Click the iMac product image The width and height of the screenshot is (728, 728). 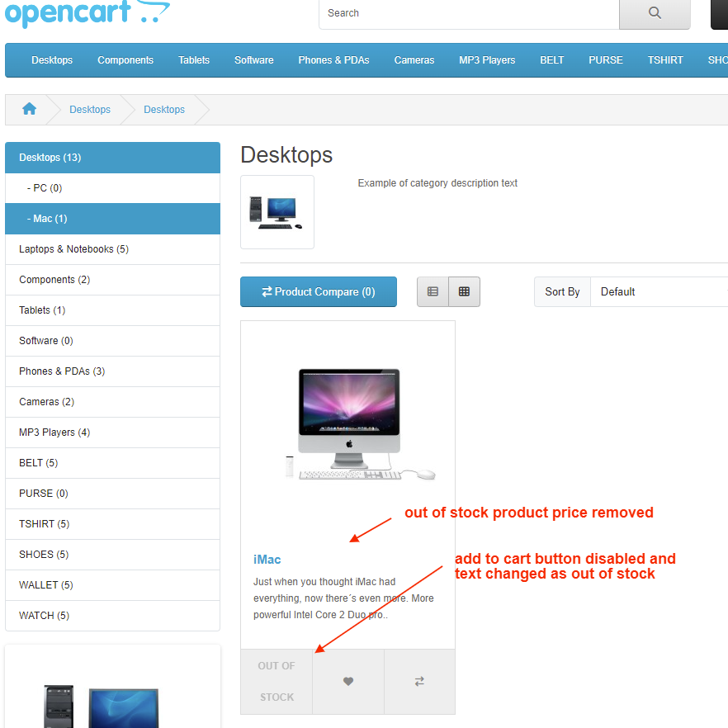click(x=348, y=423)
